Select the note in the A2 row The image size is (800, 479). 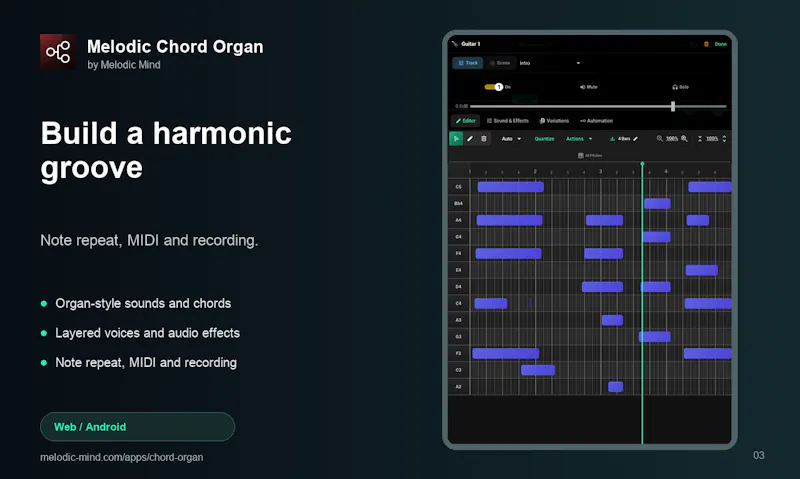coord(615,387)
